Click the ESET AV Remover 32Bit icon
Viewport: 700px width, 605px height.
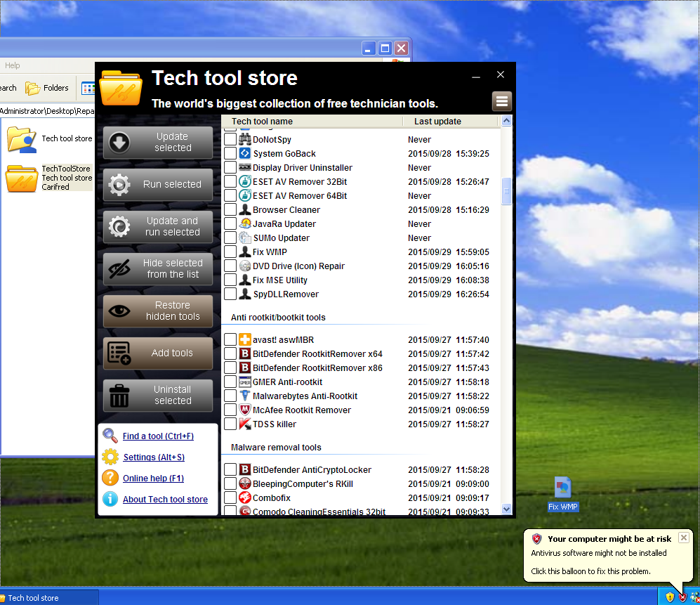pyautogui.click(x=244, y=181)
